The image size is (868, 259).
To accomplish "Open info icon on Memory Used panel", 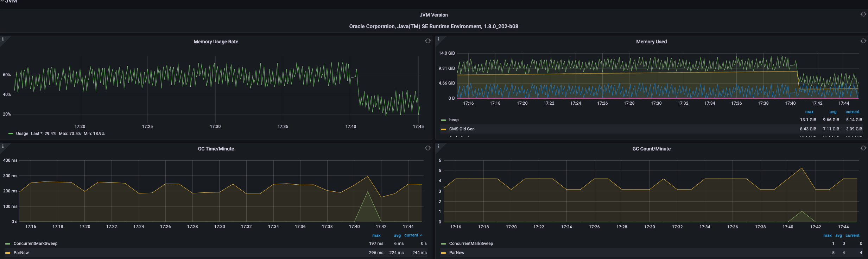I will [438, 39].
